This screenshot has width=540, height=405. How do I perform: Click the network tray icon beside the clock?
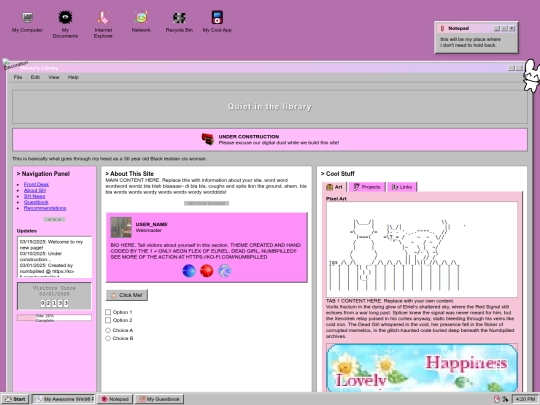pyautogui.click(x=505, y=399)
